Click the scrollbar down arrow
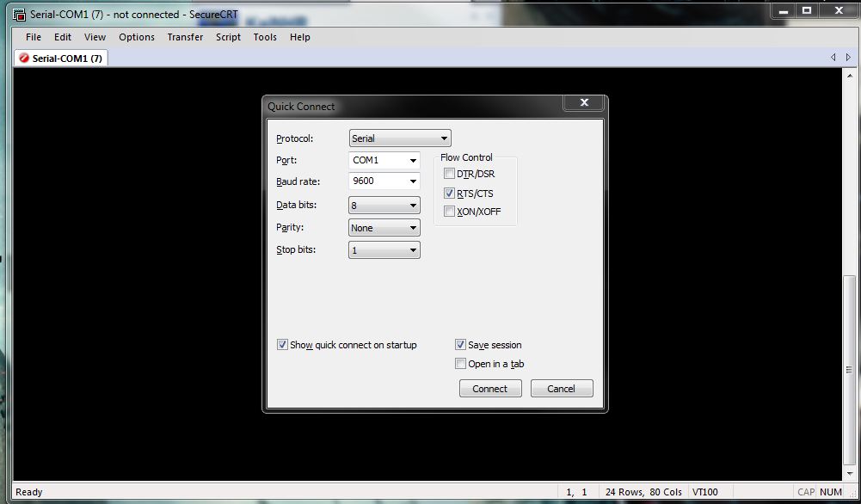 (x=850, y=473)
